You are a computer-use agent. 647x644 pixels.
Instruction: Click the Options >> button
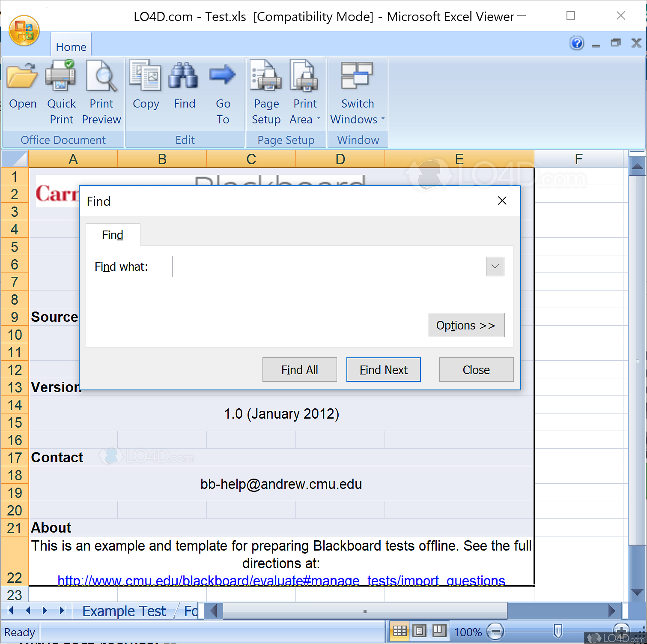point(466,325)
